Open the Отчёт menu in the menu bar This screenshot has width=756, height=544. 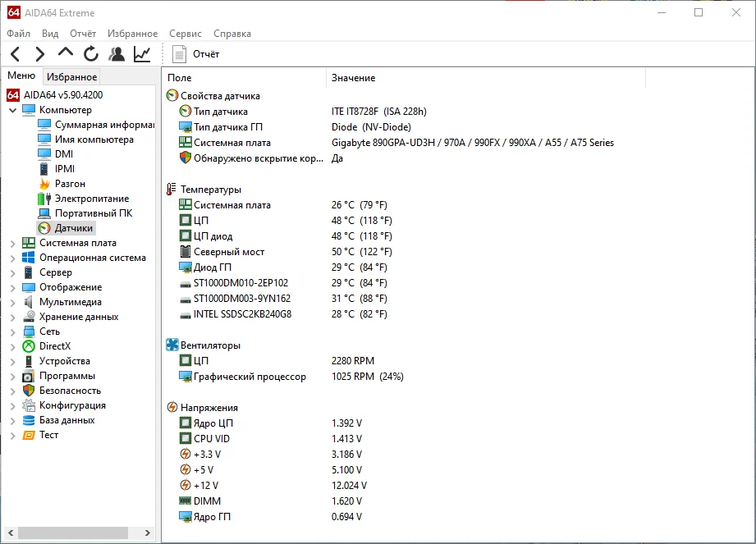[x=83, y=34]
